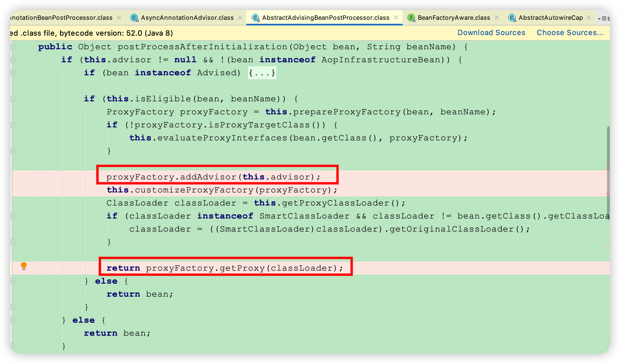Collapse the isEligible if block fold marker
The image size is (620, 364).
point(12,99)
